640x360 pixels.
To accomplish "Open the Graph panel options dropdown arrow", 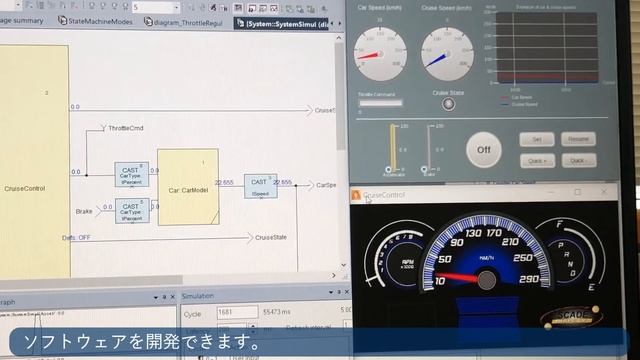I will pos(156,298).
